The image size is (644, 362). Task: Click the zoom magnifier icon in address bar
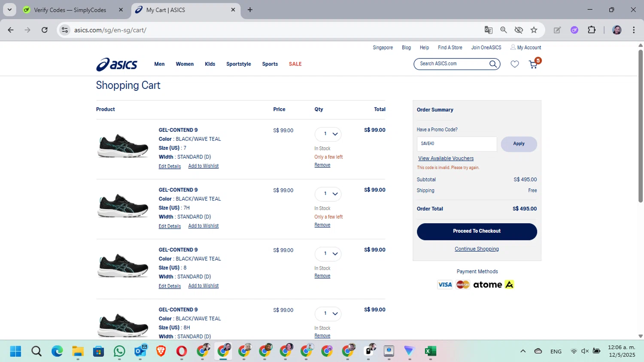click(504, 30)
